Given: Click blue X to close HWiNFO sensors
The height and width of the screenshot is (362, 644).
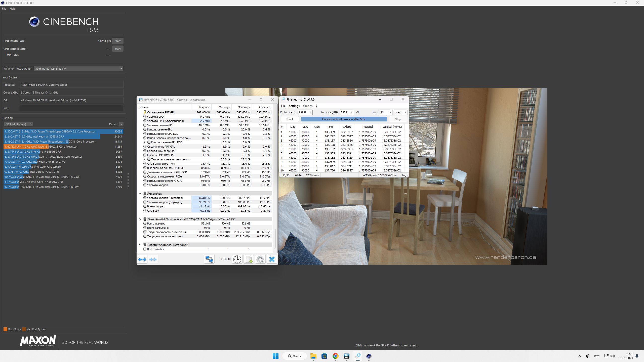Looking at the screenshot, I should click(272, 259).
